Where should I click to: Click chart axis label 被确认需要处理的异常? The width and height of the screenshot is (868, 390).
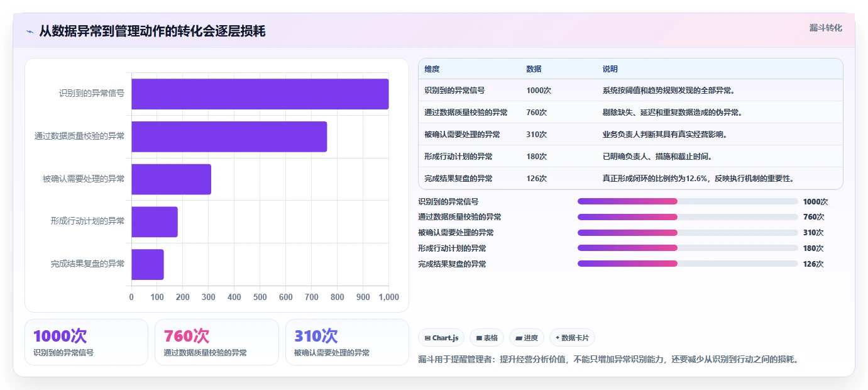tap(84, 179)
